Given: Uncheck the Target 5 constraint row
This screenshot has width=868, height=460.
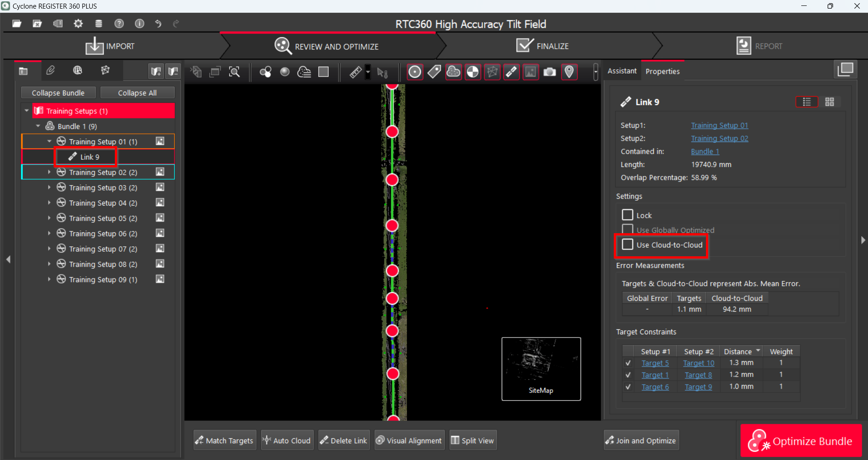Looking at the screenshot, I should coord(628,363).
